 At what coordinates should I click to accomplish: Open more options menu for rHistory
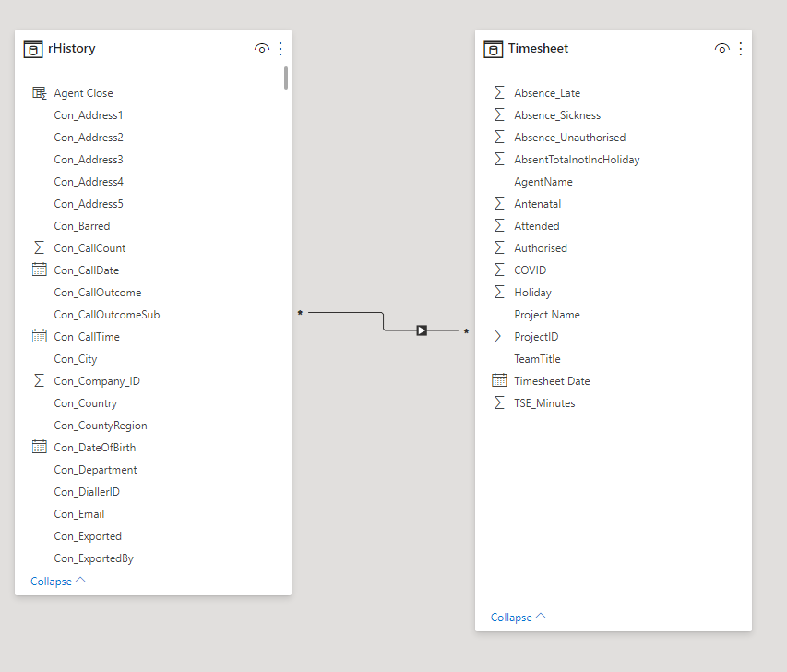[x=280, y=49]
